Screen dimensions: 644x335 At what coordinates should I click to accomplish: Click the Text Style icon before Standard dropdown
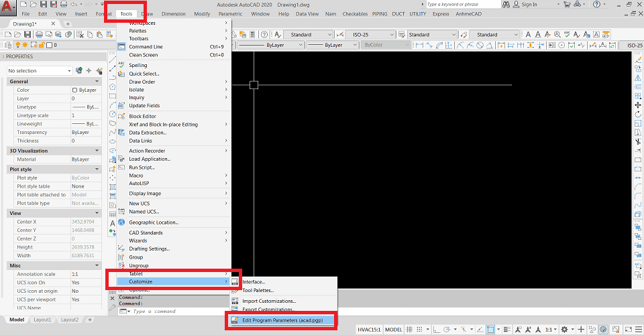[278, 34]
